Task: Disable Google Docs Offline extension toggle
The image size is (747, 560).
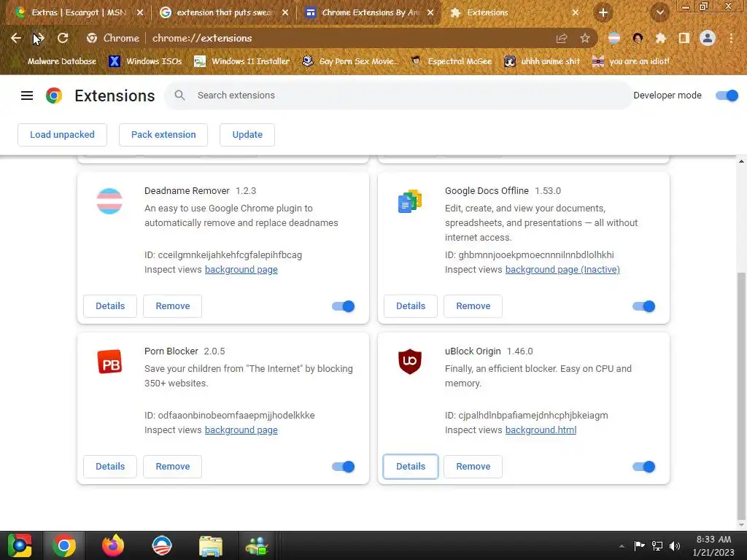Action: coord(644,306)
